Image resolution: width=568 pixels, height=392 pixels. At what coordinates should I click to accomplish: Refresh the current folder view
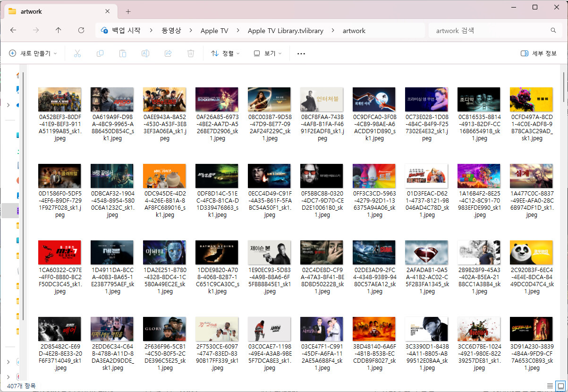[81, 30]
